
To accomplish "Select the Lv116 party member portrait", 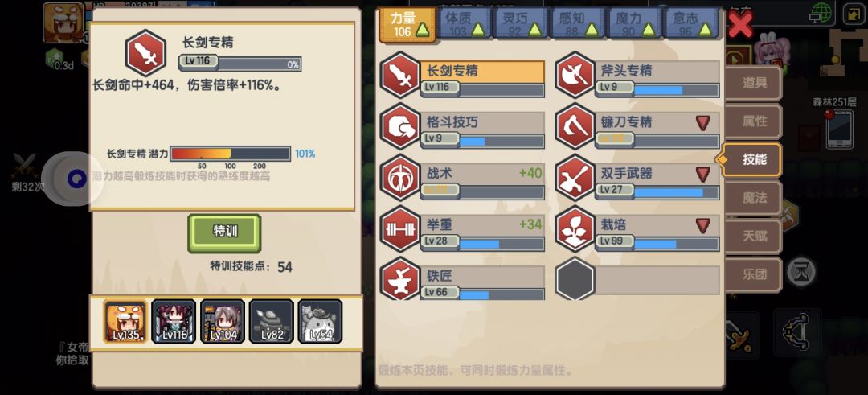I will click(x=174, y=322).
